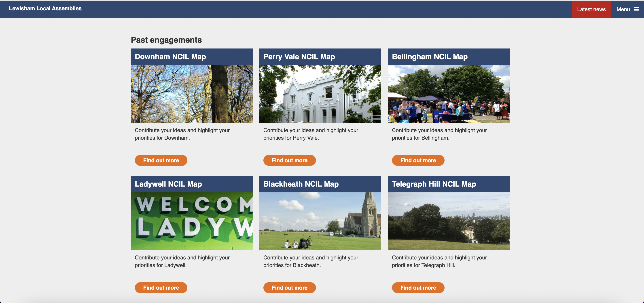Click Find out more for Downham

(161, 160)
